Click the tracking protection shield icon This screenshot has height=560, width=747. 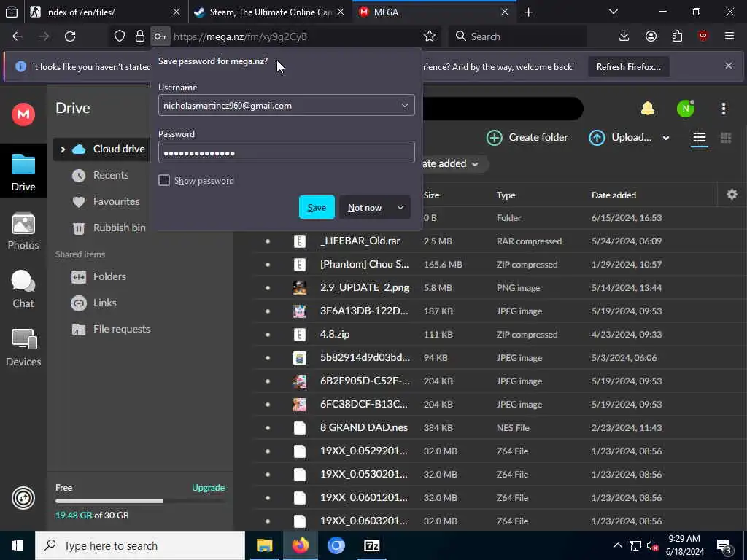120,36
